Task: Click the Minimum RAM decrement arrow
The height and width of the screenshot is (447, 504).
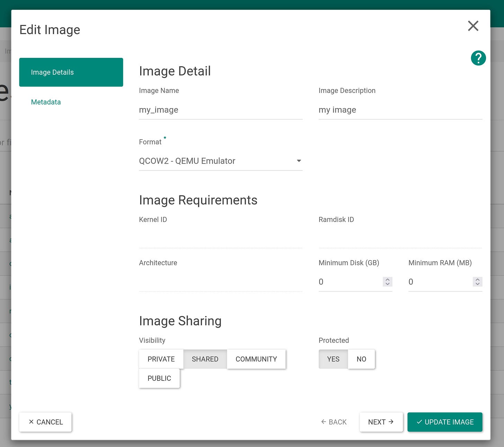Action: (x=478, y=284)
